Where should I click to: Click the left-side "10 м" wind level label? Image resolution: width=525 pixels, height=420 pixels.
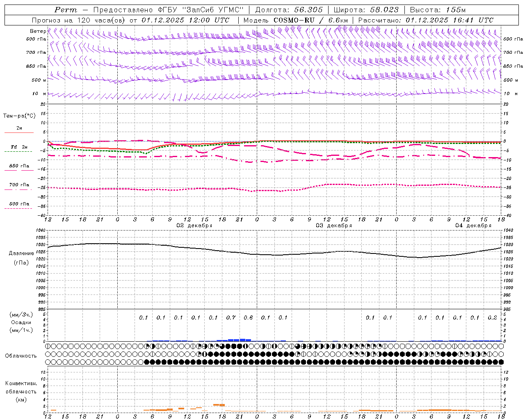39,94
